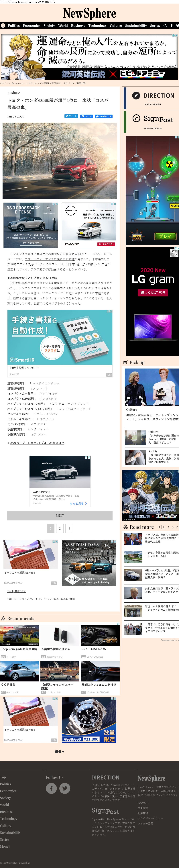
Task: Click the Facebook icon in the top navigation
Action: (x=171, y=26)
